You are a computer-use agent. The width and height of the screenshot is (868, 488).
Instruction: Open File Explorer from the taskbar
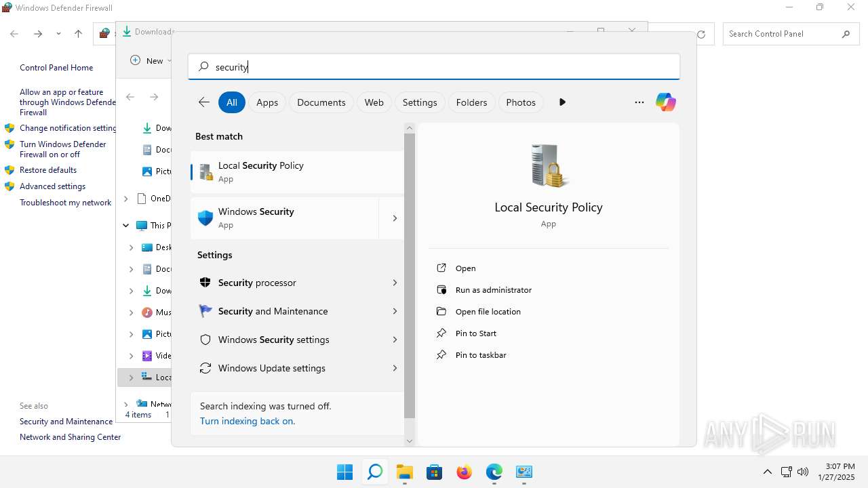click(404, 472)
